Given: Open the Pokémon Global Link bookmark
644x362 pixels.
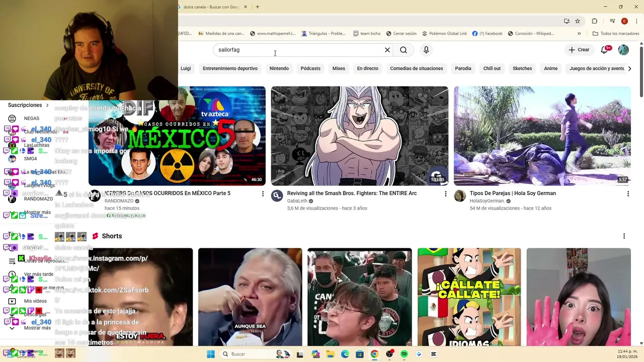Looking at the screenshot, I should [x=444, y=34].
